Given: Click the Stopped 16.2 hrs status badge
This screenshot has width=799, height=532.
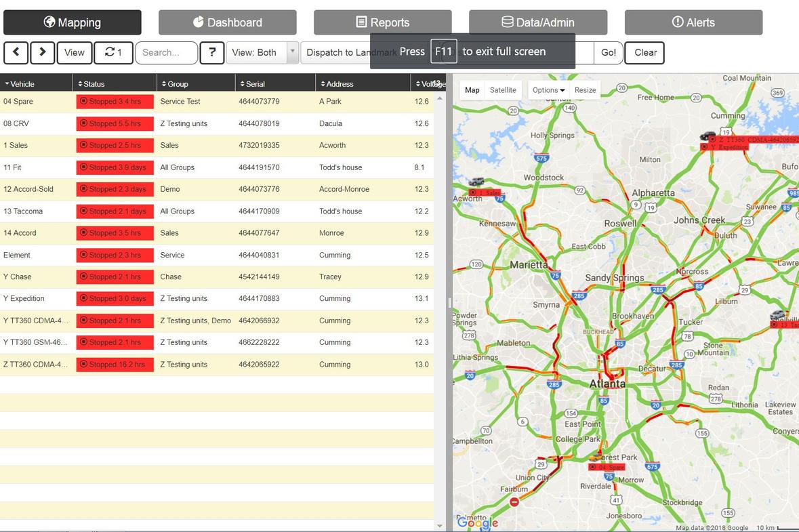Looking at the screenshot, I should pyautogui.click(x=115, y=365).
